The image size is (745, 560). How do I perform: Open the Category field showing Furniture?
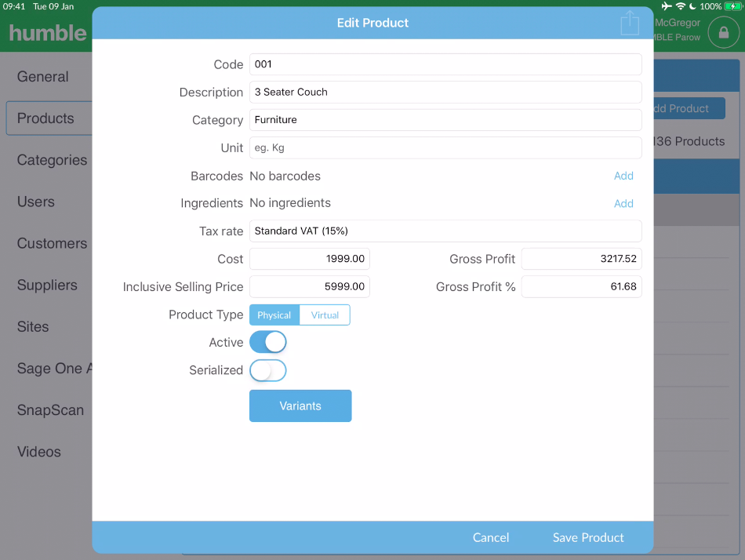coord(445,120)
